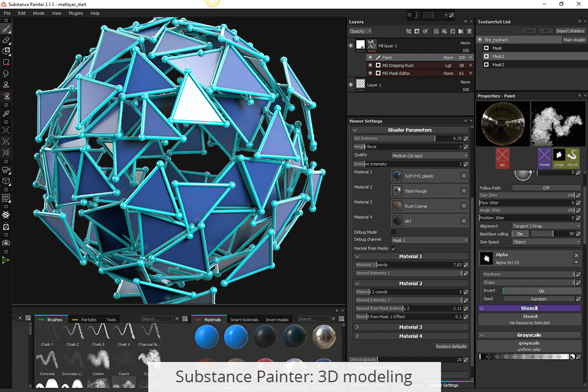This screenshot has width=588, height=392.
Task: Open the Quality dropdown Medium (16 spp)
Action: tap(429, 156)
